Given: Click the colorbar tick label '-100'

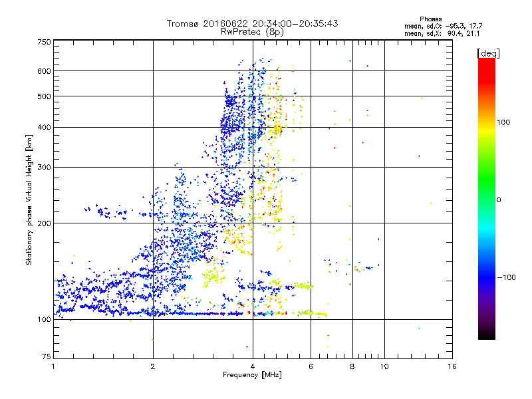Looking at the screenshot, I should point(507,277).
